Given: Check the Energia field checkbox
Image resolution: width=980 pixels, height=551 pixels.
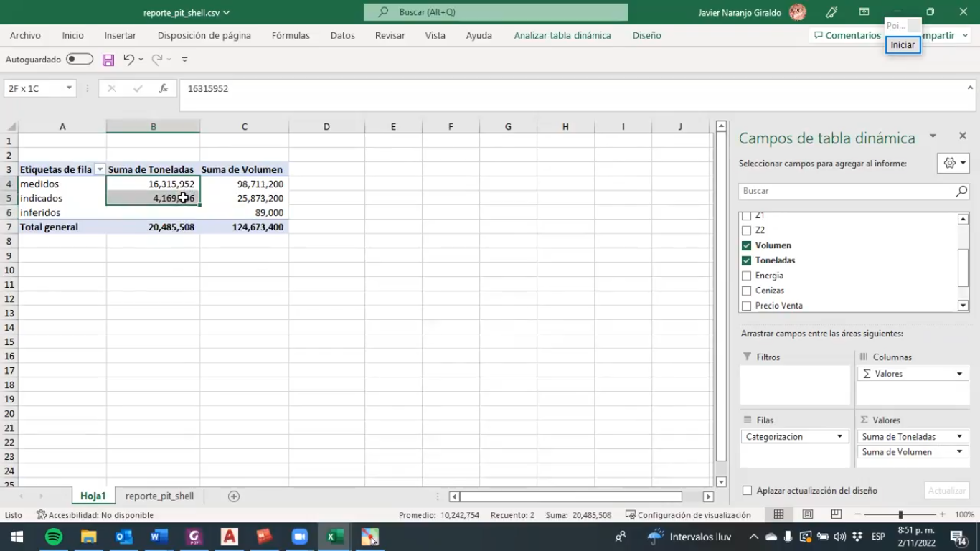Looking at the screenshot, I should click(746, 275).
